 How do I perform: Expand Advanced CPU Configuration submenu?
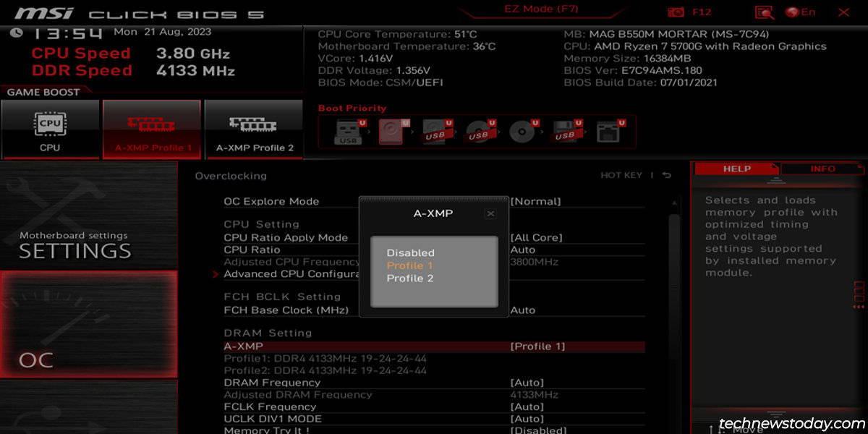click(292, 274)
